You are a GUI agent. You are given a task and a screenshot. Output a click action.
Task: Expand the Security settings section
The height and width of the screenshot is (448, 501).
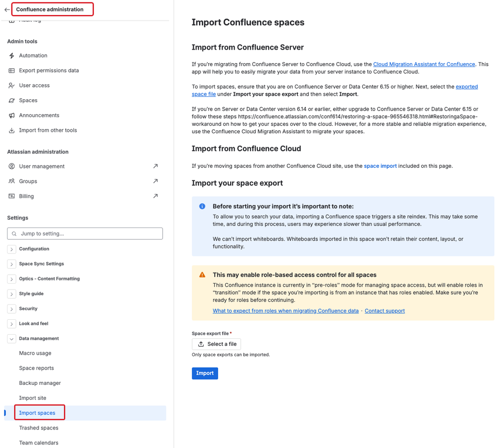coord(12,309)
